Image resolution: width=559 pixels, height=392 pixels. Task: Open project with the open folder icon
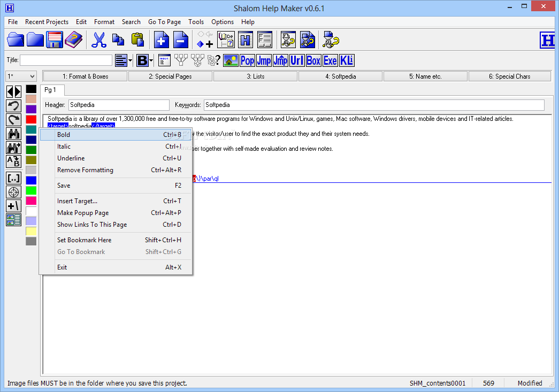[x=16, y=40]
